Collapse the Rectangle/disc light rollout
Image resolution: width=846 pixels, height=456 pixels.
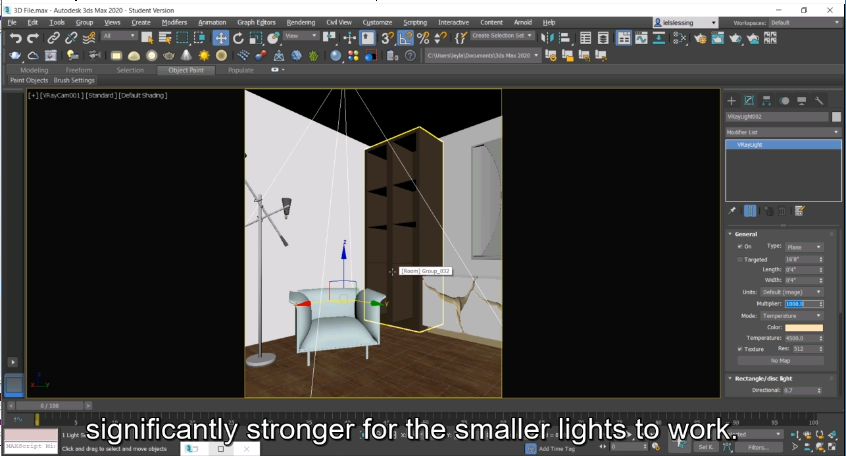pos(762,378)
